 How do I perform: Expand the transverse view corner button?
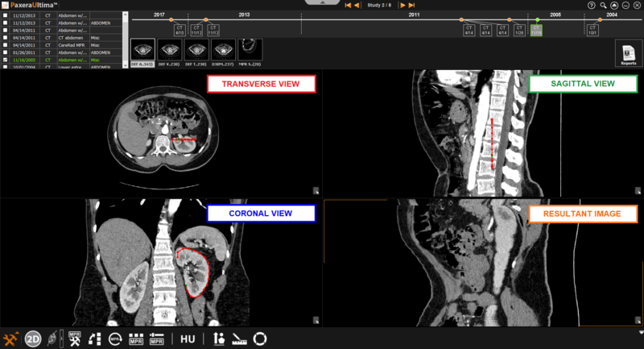pos(316,192)
